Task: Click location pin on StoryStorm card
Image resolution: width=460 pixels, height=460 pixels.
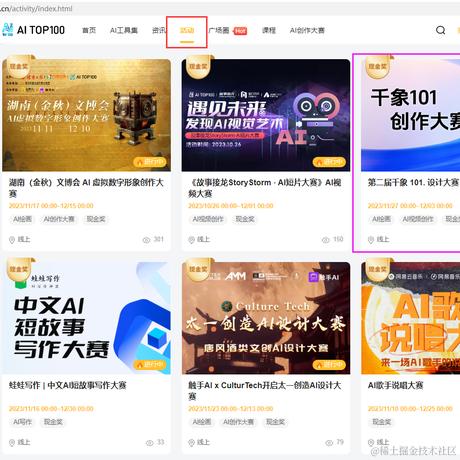Action: point(191,240)
